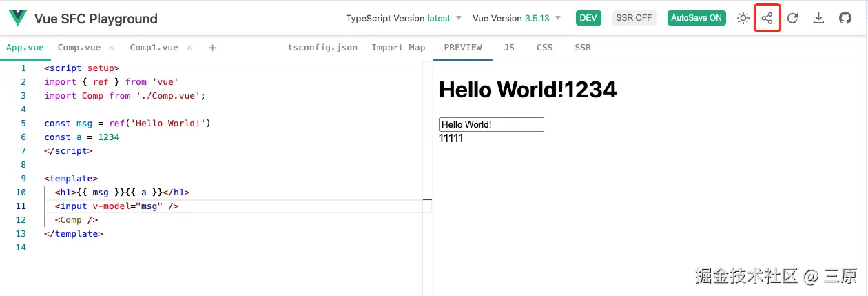Open the Comp1.vue file tab
This screenshot has width=868, height=296.
(x=154, y=48)
